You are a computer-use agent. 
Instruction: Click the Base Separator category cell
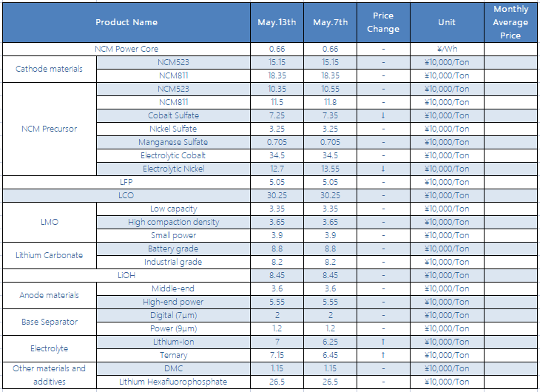pyautogui.click(x=50, y=322)
